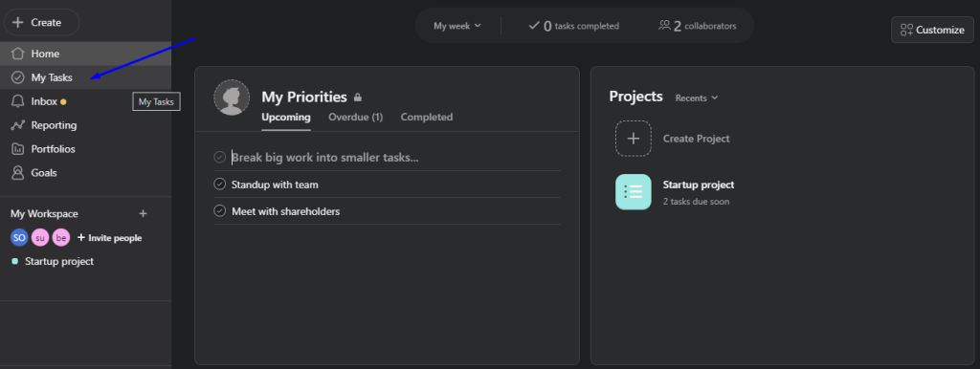Click the My Tasks checkmark icon
This screenshot has height=369, width=980.
pyautogui.click(x=18, y=77)
